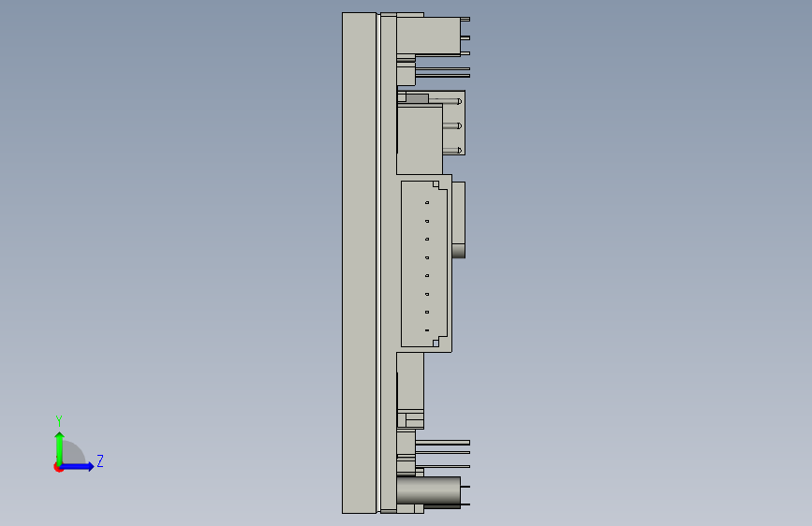Image resolution: width=812 pixels, height=526 pixels.
Task: Click the blue Z axis arrow on the triad
Action: point(78,466)
